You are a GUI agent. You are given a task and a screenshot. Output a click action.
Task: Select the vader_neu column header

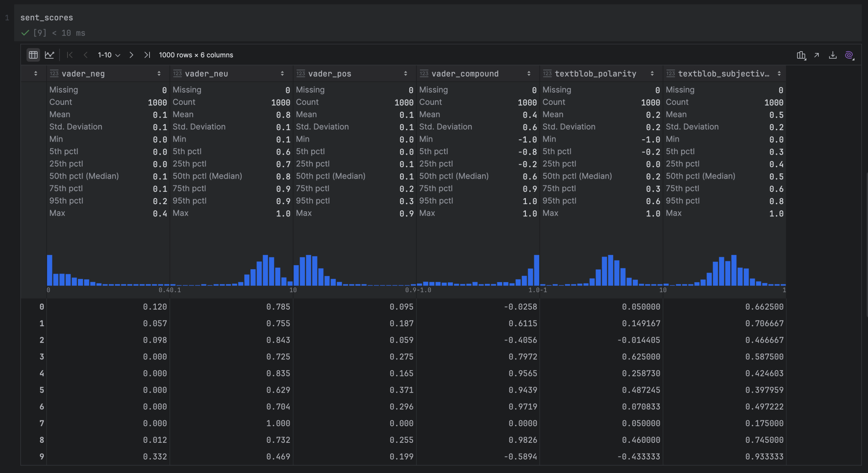pyautogui.click(x=206, y=74)
